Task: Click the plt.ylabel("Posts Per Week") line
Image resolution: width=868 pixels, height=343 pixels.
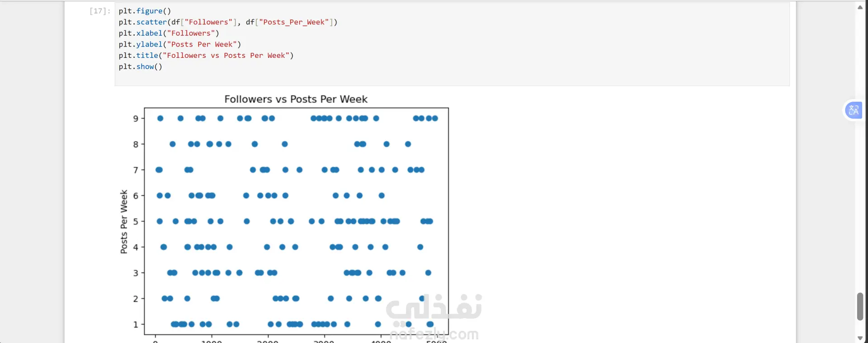Action: click(179, 44)
